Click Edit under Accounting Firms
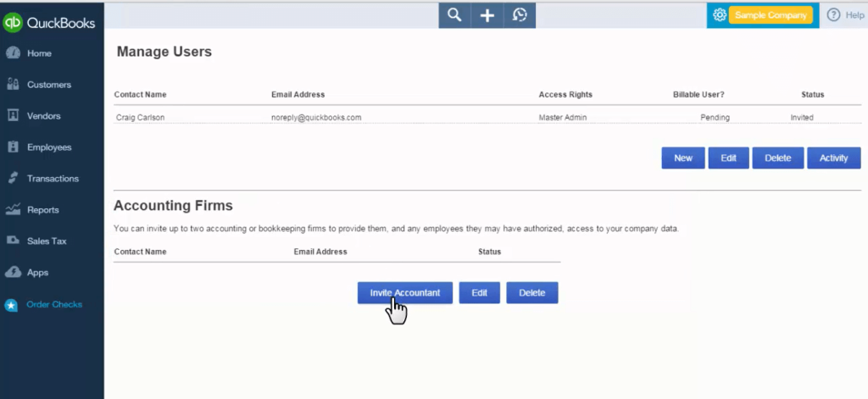Screen dimensions: 868x399 pyautogui.click(x=480, y=293)
